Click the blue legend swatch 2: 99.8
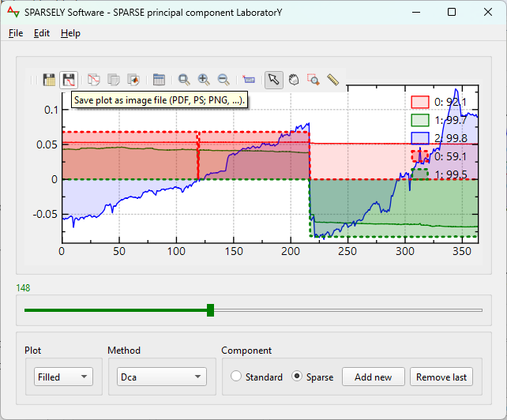The image size is (507, 420). (x=420, y=138)
